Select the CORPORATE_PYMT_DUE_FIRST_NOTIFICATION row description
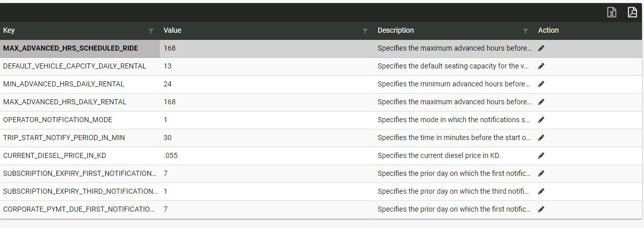644x228 pixels. (x=454, y=209)
